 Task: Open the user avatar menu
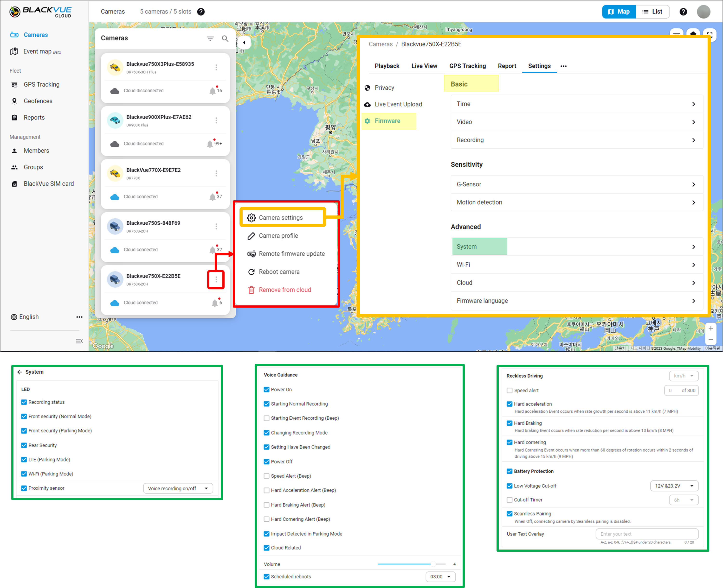click(703, 12)
